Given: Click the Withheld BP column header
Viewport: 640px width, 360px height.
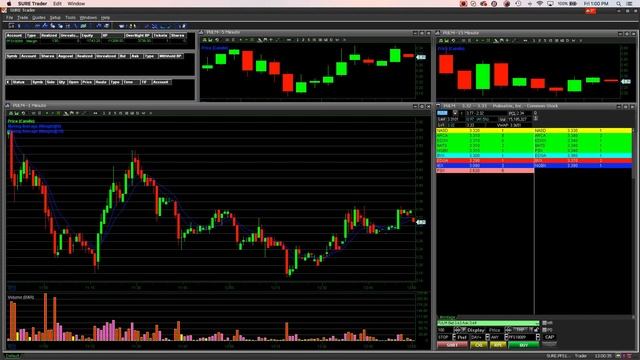Looking at the screenshot, I should click(171, 56).
